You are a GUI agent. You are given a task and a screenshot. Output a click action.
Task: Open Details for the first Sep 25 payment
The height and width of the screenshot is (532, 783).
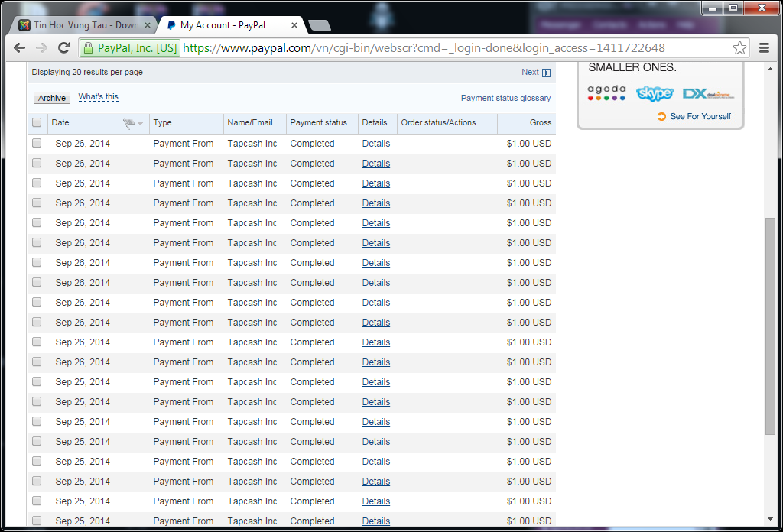(x=376, y=382)
